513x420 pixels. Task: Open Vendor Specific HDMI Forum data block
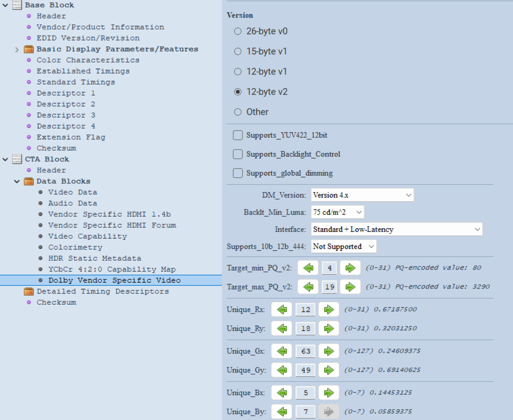pos(112,225)
